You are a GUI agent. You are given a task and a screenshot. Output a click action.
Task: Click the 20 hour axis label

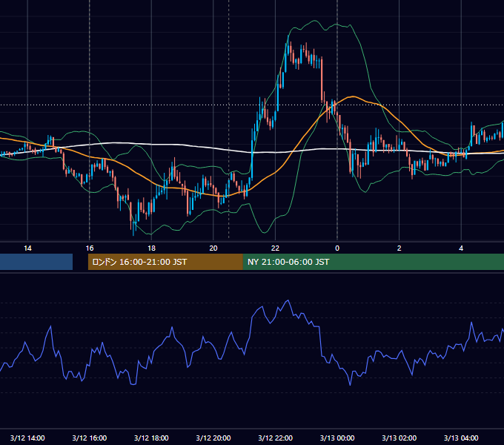[x=213, y=248]
